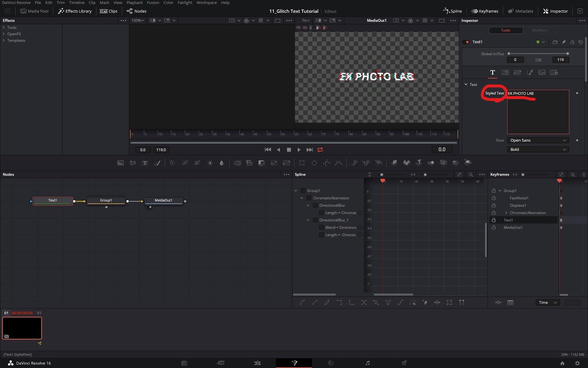Add a FastNoise node from the toolbar
This screenshot has height=368, width=588.
(x=133, y=163)
